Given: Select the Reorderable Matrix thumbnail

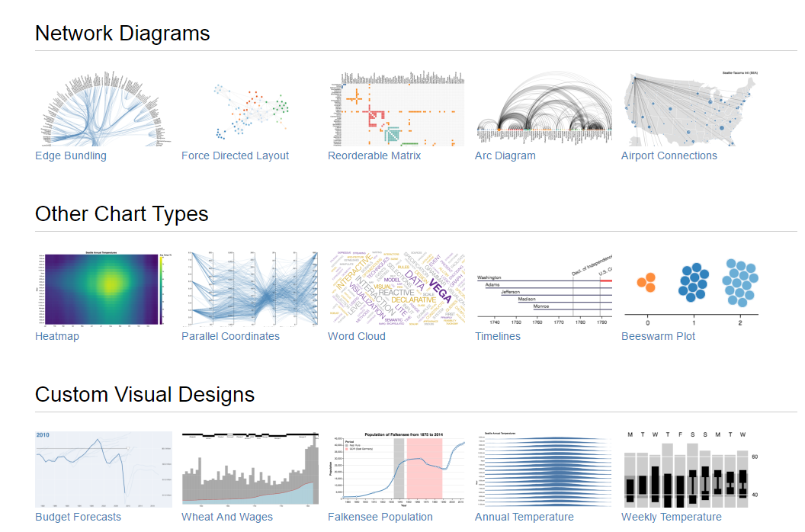Looking at the screenshot, I should 396,108.
